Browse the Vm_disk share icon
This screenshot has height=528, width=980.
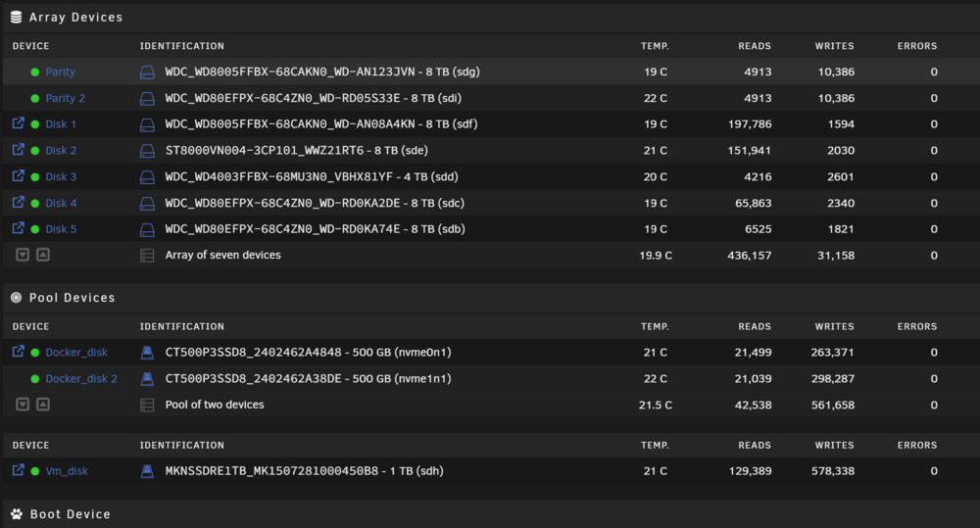18,470
